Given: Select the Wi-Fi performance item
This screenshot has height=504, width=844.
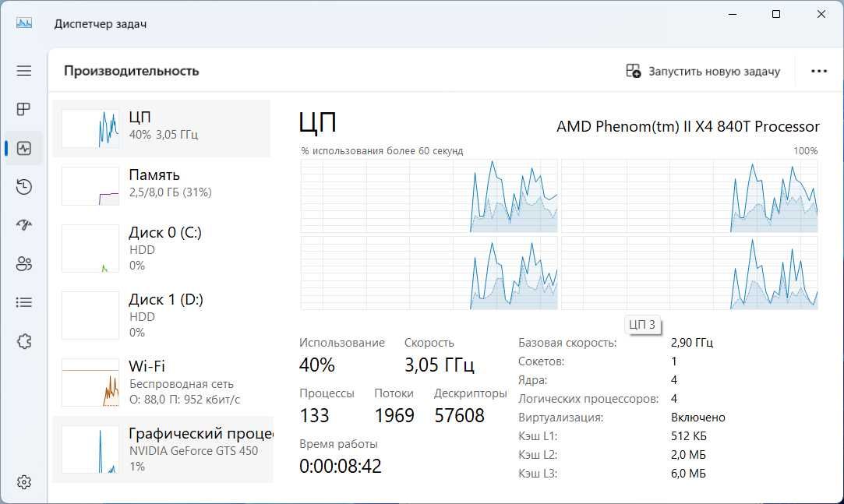Looking at the screenshot, I should (161, 382).
